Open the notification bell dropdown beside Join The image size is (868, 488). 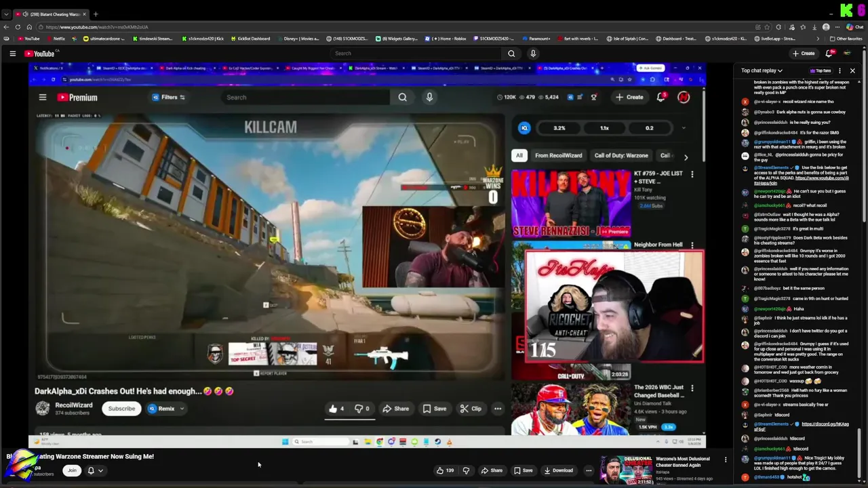pos(95,470)
